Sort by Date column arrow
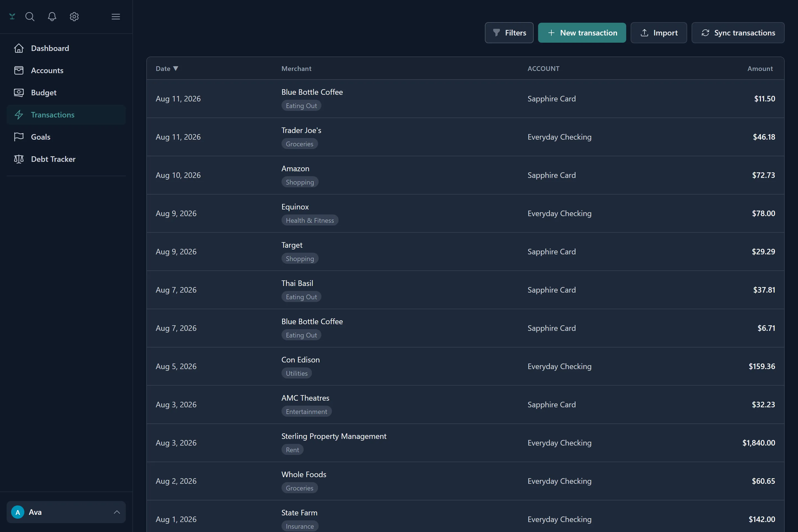Screen dimensions: 798x532 pos(175,68)
